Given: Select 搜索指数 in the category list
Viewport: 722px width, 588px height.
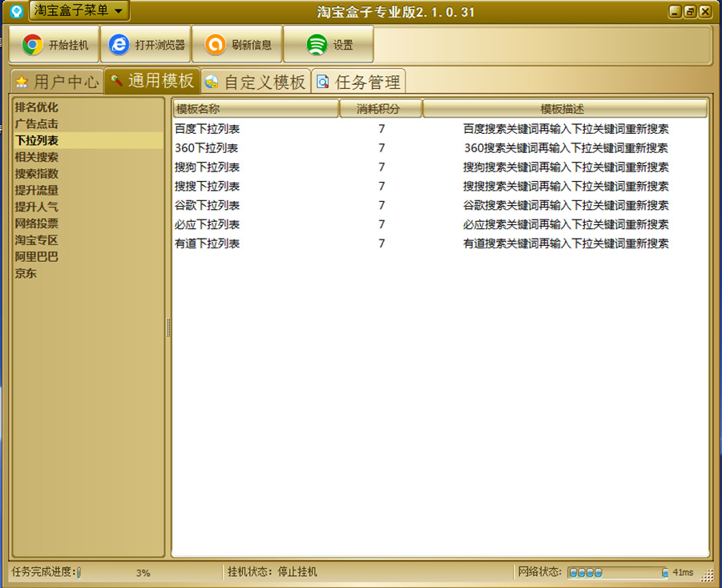Looking at the screenshot, I should tap(88, 174).
